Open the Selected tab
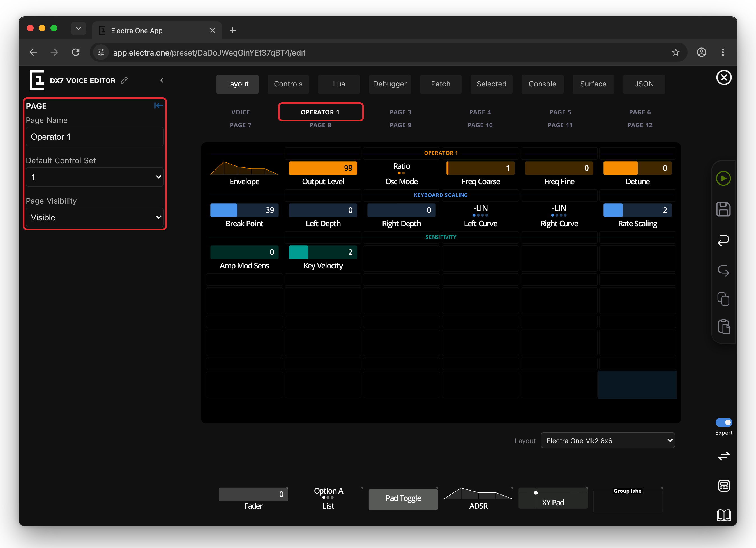The width and height of the screenshot is (756, 548). click(491, 84)
